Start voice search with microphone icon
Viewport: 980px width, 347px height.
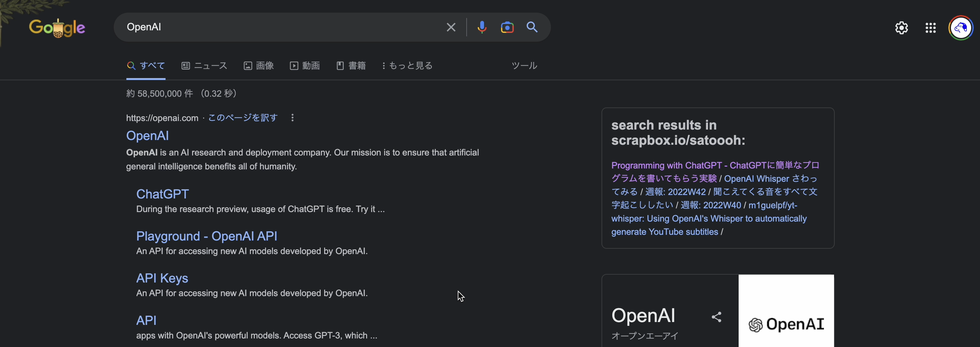(x=482, y=27)
